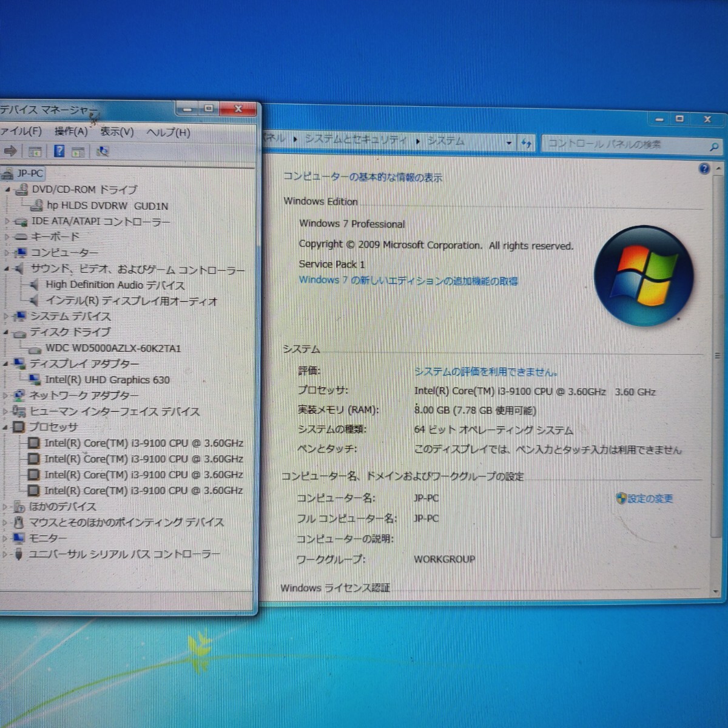The width and height of the screenshot is (728, 728).
Task: Click the ほかのデバイス category icon
Action: coord(19,507)
